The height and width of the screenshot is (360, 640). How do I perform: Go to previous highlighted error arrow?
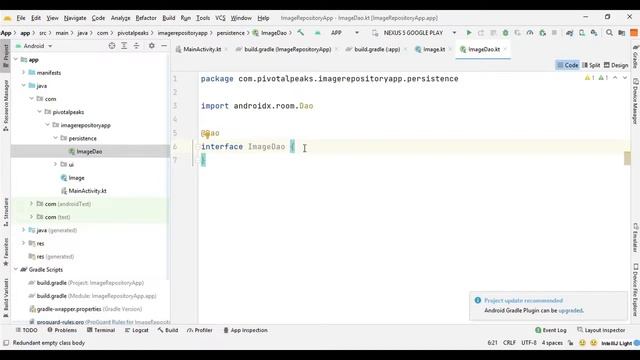tap(615, 78)
